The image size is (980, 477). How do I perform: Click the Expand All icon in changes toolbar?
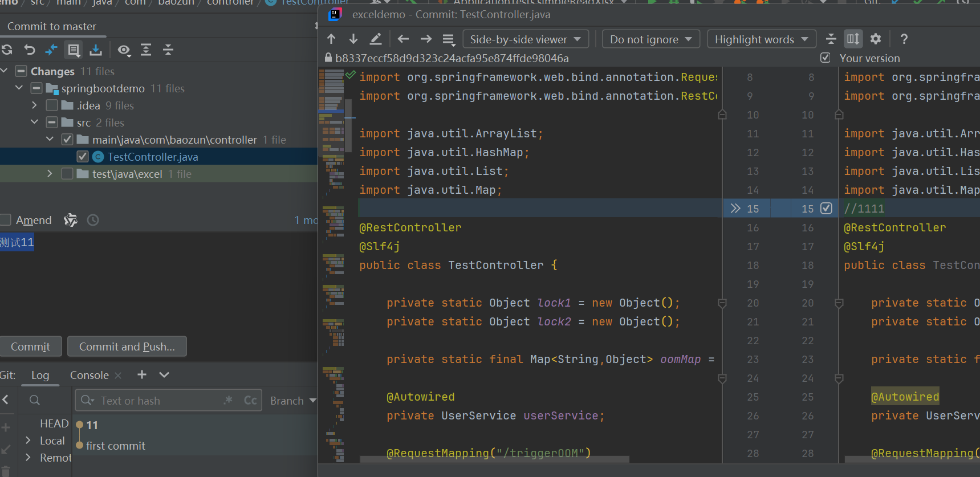click(146, 50)
